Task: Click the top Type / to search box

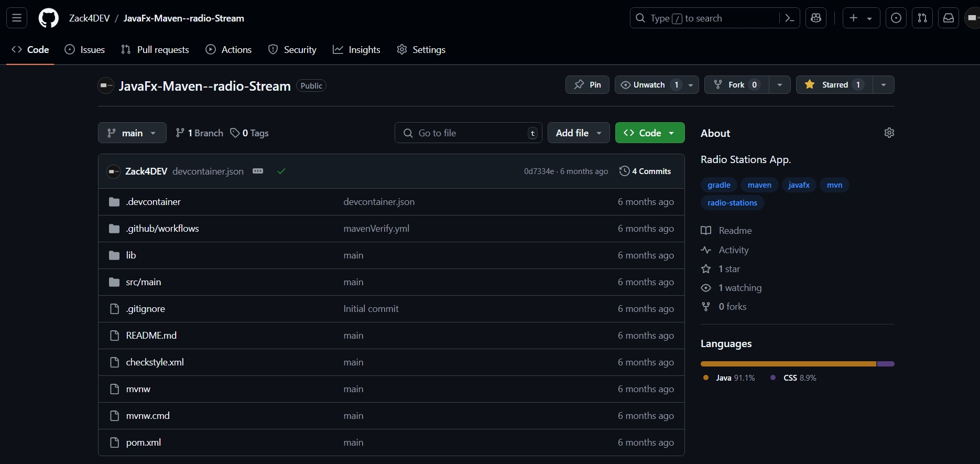Action: [705, 18]
